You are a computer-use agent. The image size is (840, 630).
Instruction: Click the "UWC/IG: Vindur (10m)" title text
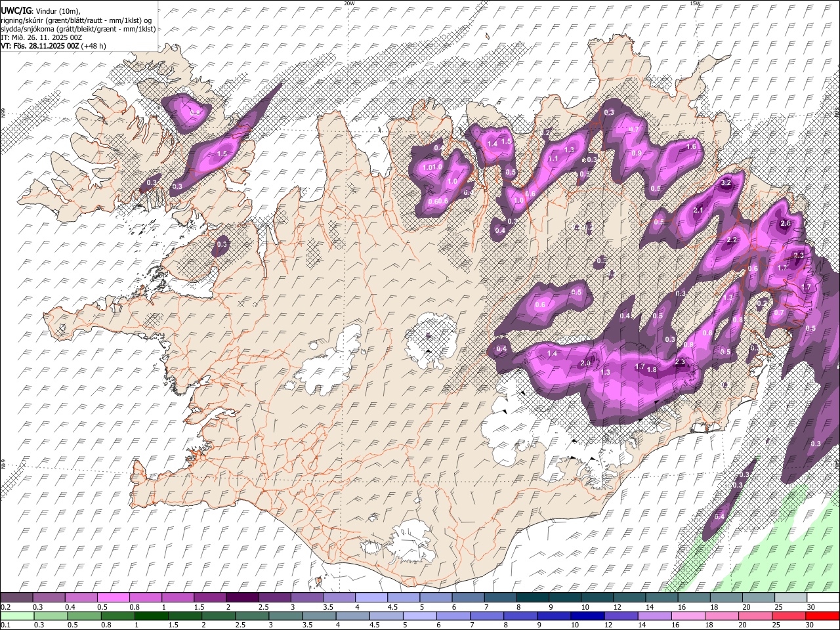click(41, 10)
